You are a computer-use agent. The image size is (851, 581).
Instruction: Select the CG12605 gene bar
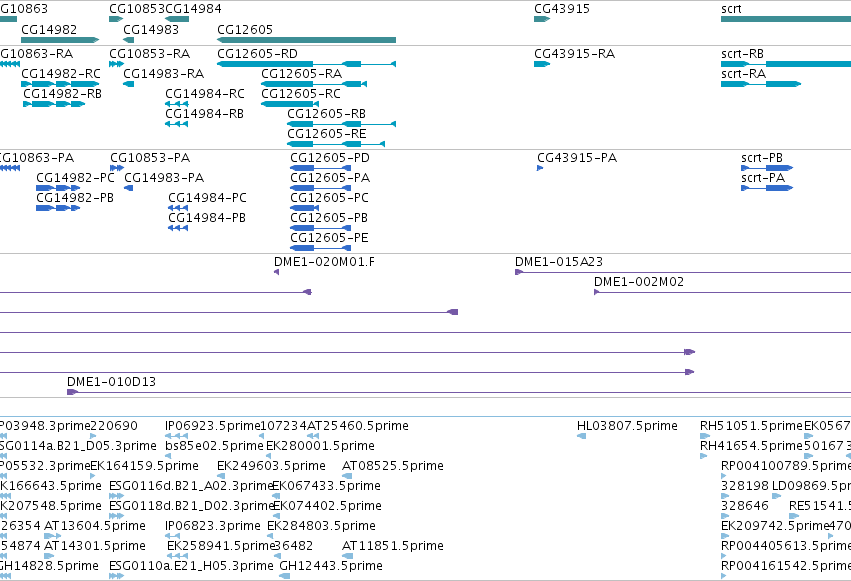[x=306, y=40]
